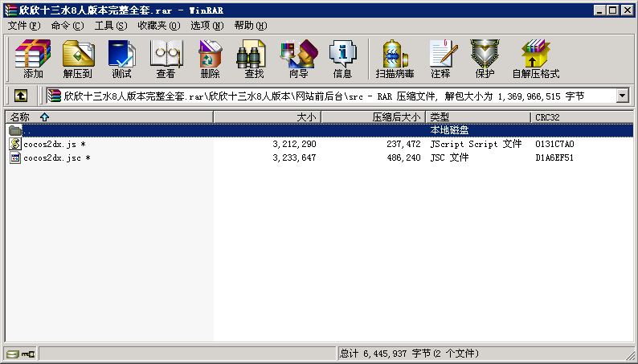
Task: Open the 注释 (Comment) tool
Action: pos(440,59)
